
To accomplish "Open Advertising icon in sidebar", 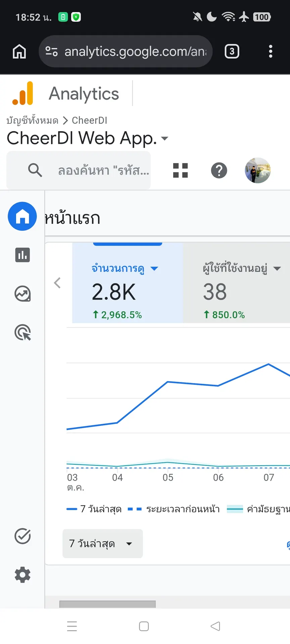I will (22, 332).
